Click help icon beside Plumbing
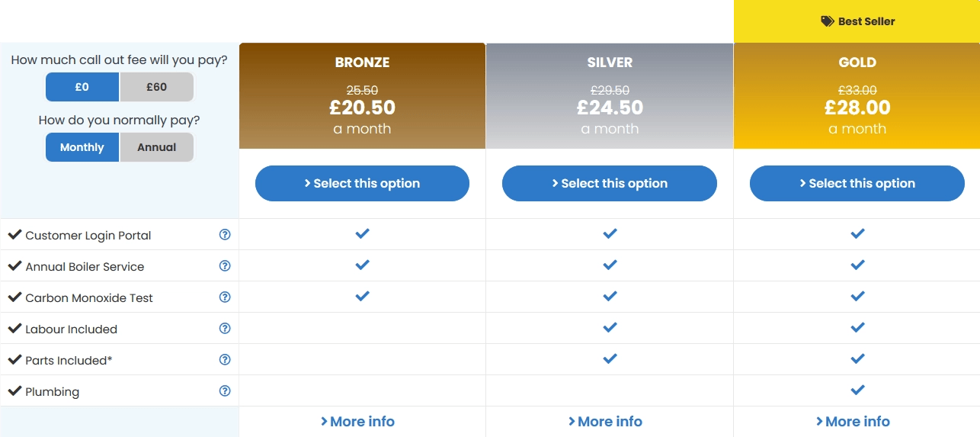The image size is (980, 437). tap(225, 391)
